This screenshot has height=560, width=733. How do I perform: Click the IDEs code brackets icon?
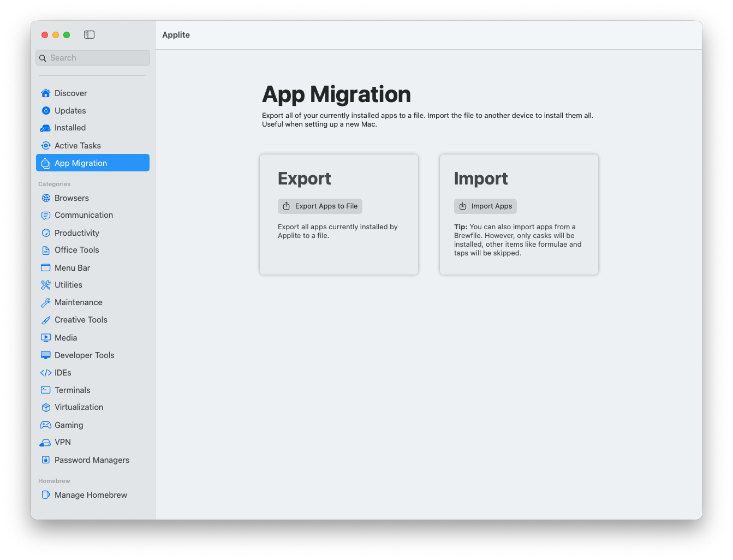[46, 373]
